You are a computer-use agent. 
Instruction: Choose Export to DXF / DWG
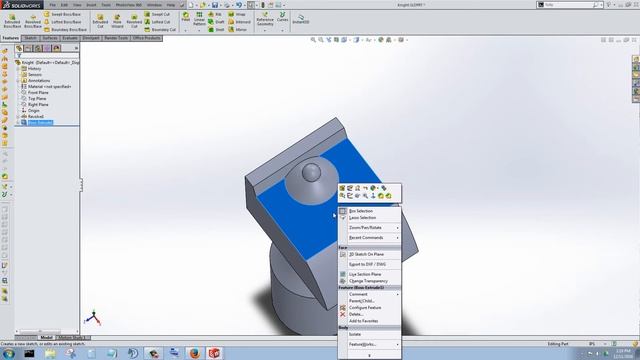click(369, 264)
